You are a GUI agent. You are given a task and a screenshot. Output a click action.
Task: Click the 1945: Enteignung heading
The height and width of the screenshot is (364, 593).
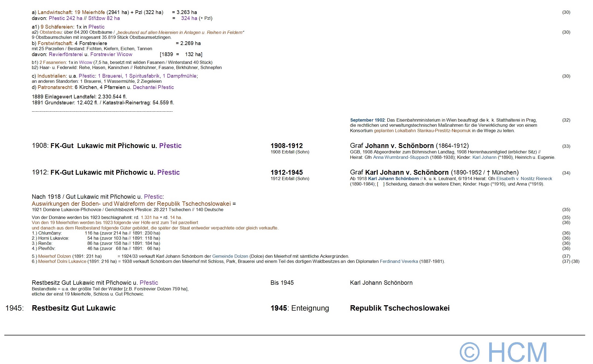coord(299,308)
